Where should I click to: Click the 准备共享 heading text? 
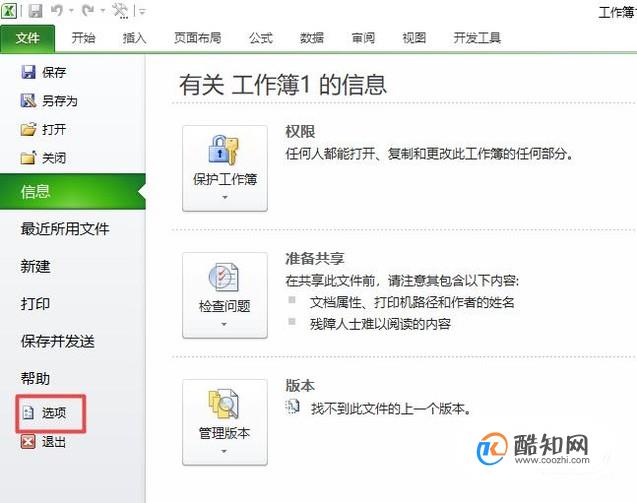315,258
